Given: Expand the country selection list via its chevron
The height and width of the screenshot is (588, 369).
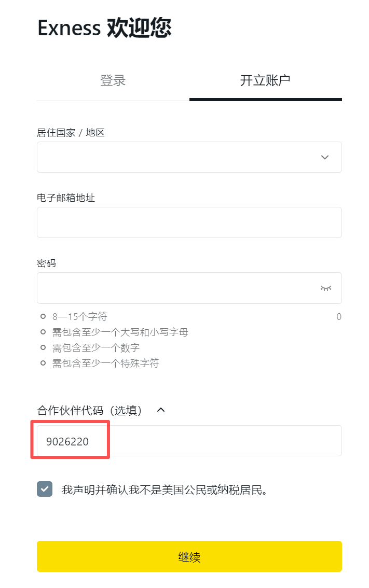Looking at the screenshot, I should pyautogui.click(x=325, y=157).
